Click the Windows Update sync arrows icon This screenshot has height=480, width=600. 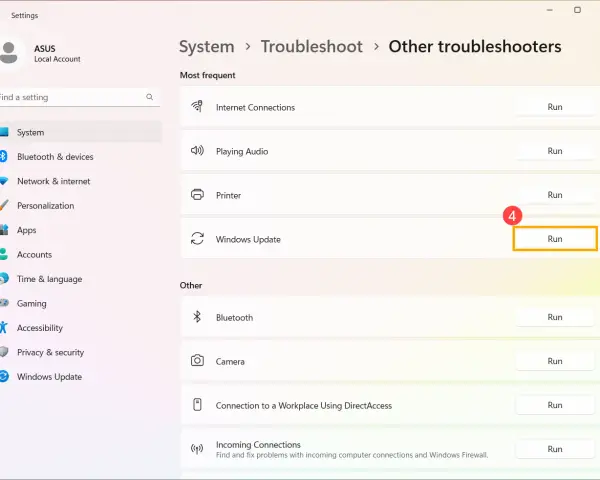[197, 238]
